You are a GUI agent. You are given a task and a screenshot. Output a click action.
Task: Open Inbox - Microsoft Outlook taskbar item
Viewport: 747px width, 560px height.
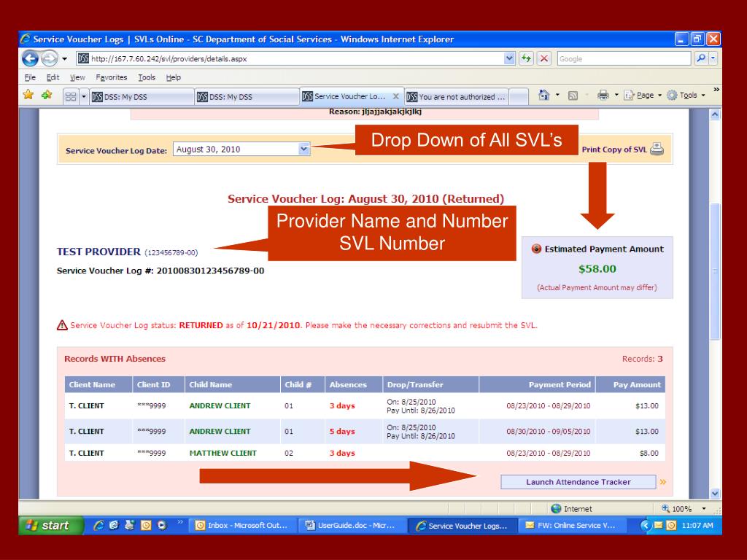[x=243, y=526]
